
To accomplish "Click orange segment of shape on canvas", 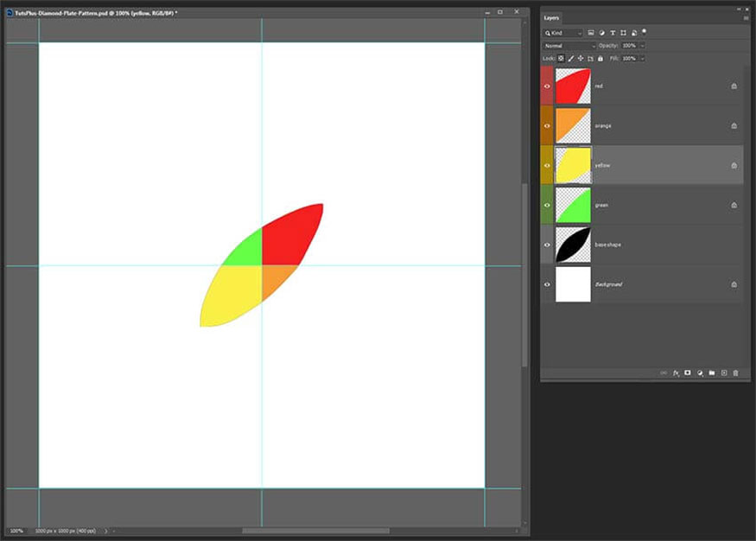I will (x=275, y=278).
